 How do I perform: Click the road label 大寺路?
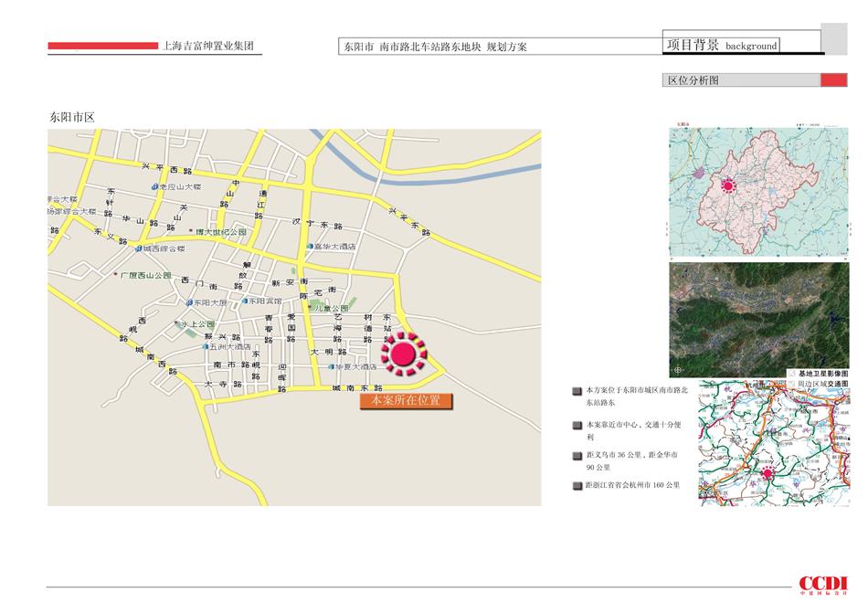[x=222, y=384]
